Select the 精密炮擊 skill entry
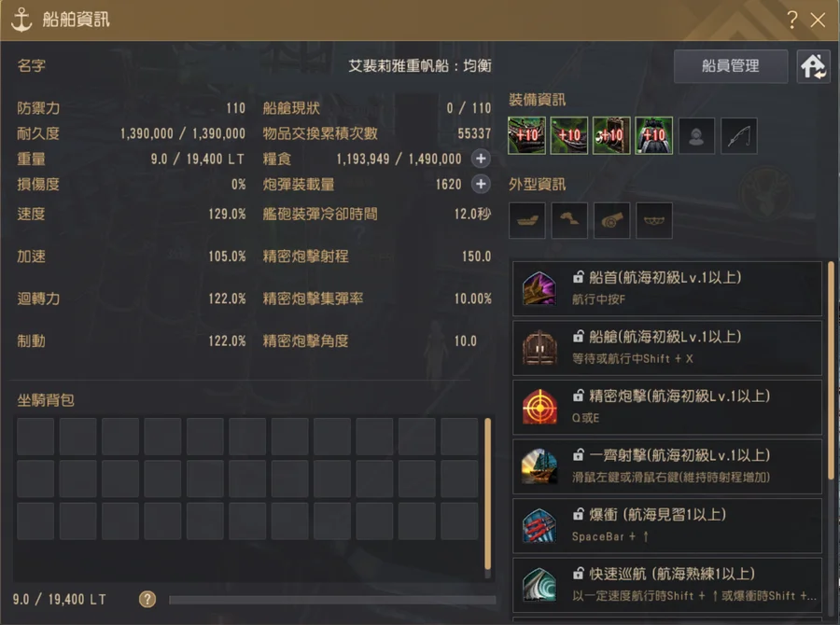This screenshot has height=625, width=840. [667, 407]
